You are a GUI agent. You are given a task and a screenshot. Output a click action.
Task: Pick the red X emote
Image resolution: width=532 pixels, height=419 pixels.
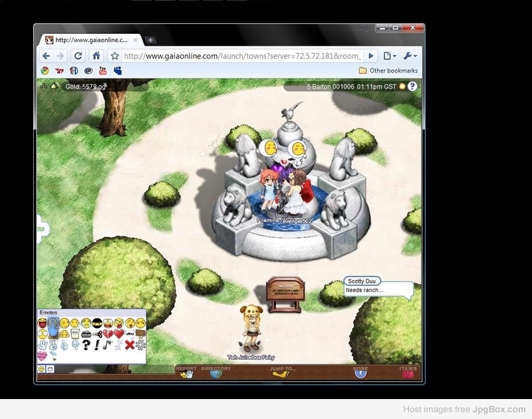tap(130, 345)
